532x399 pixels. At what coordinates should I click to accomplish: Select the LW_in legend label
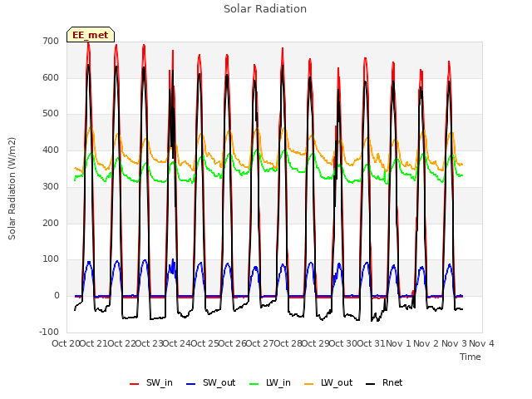point(278,382)
